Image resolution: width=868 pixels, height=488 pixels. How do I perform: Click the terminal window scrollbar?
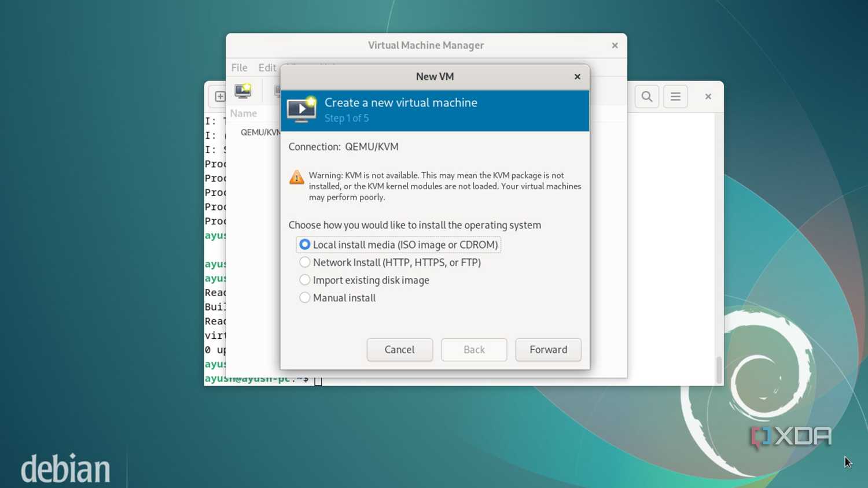click(719, 369)
